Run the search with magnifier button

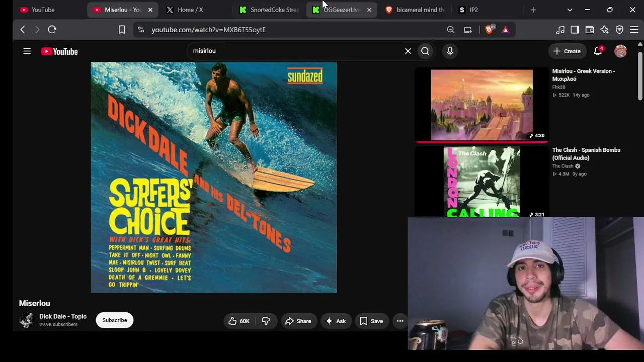[x=425, y=51]
